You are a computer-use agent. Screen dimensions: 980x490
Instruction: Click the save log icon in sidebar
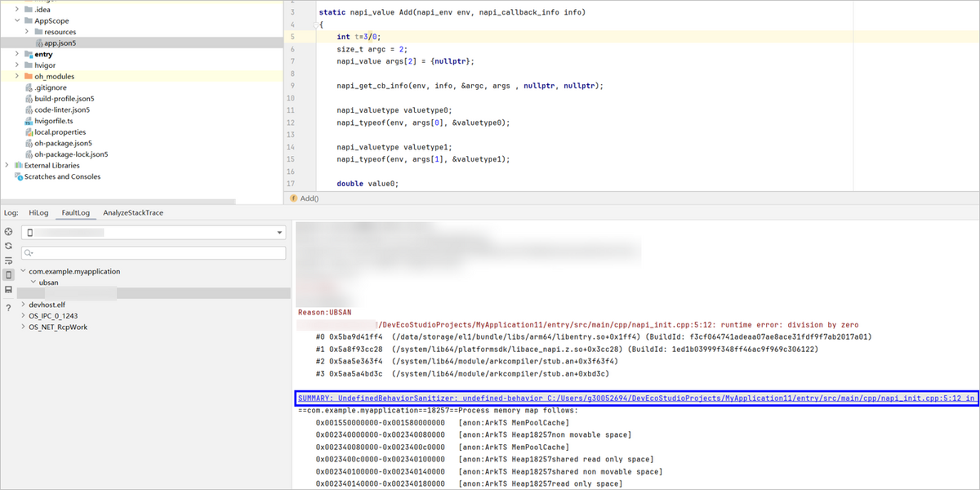click(8, 290)
